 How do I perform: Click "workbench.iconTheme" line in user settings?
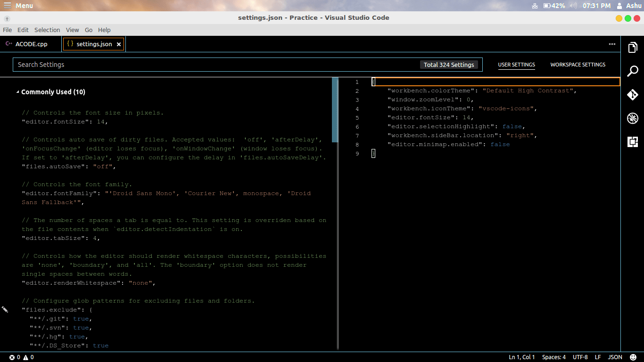462,108
